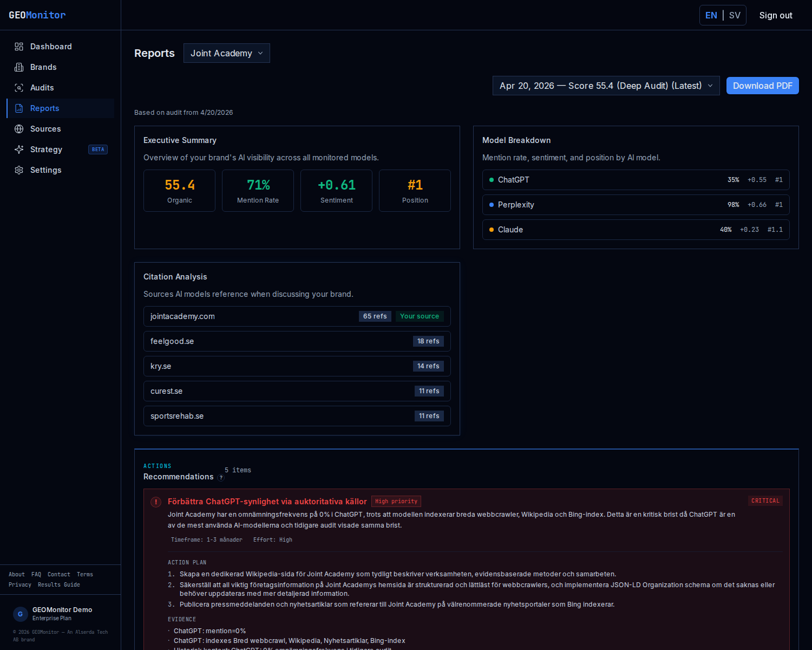This screenshot has width=812, height=650.
Task: Click the 18 refs badge
Action: [x=428, y=341]
